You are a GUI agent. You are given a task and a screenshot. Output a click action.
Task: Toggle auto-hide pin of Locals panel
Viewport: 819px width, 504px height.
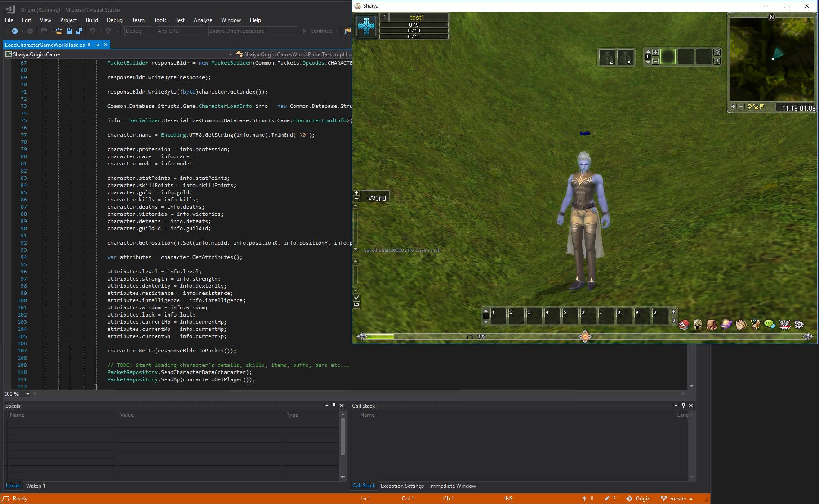pos(334,406)
